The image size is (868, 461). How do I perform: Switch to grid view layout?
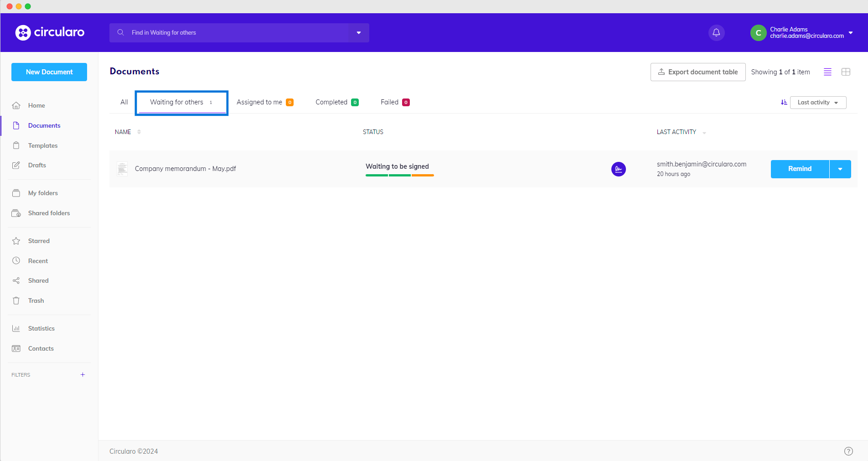point(846,72)
